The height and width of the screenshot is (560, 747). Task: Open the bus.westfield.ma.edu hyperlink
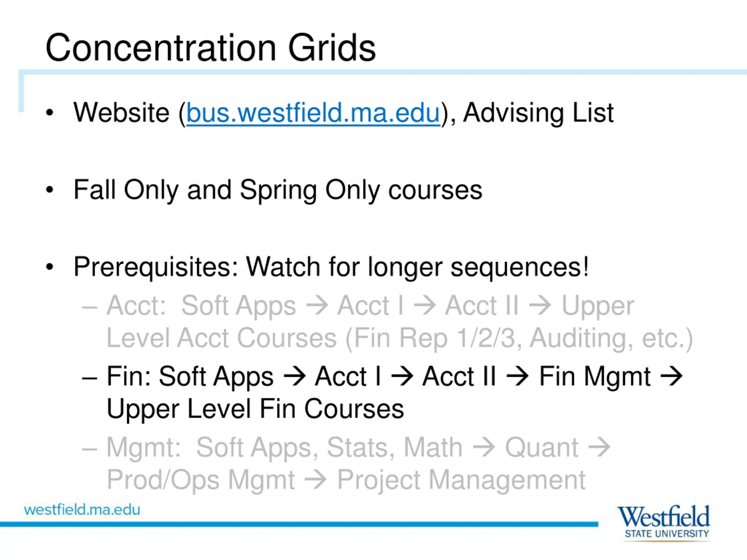pos(313,113)
